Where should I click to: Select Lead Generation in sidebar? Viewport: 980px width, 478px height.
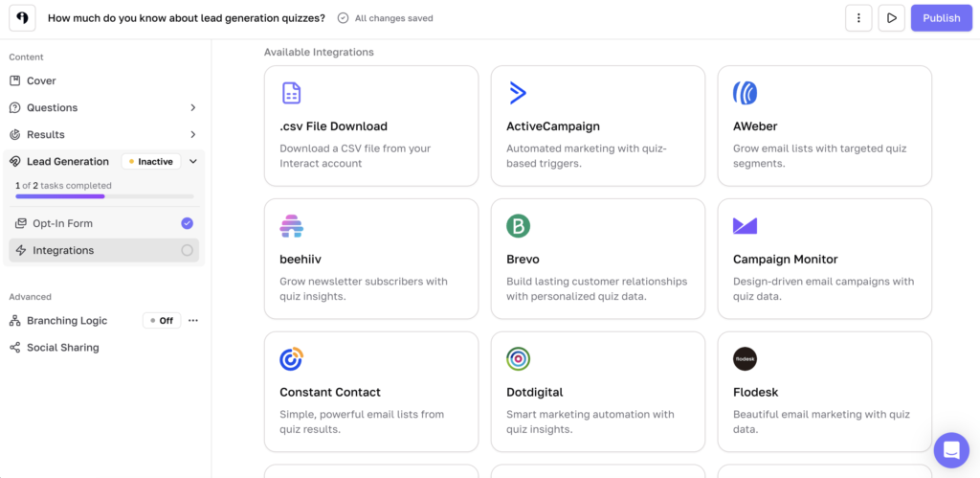[68, 162]
